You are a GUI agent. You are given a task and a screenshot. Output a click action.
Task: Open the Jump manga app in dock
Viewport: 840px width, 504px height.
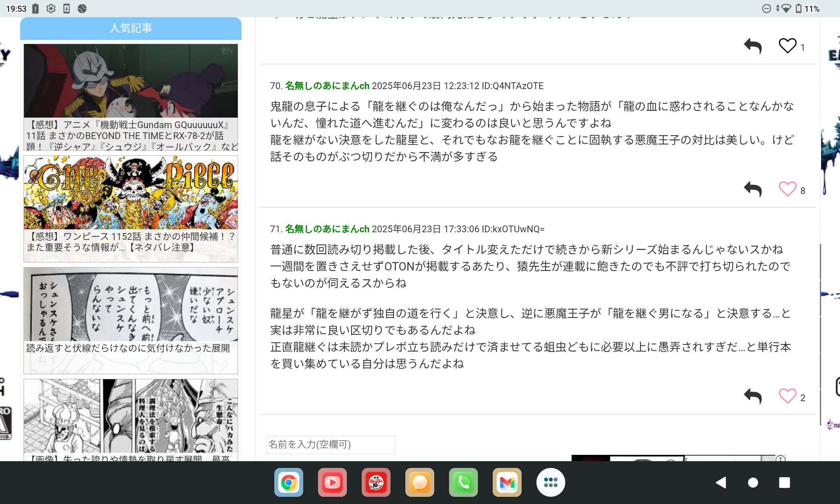click(376, 483)
